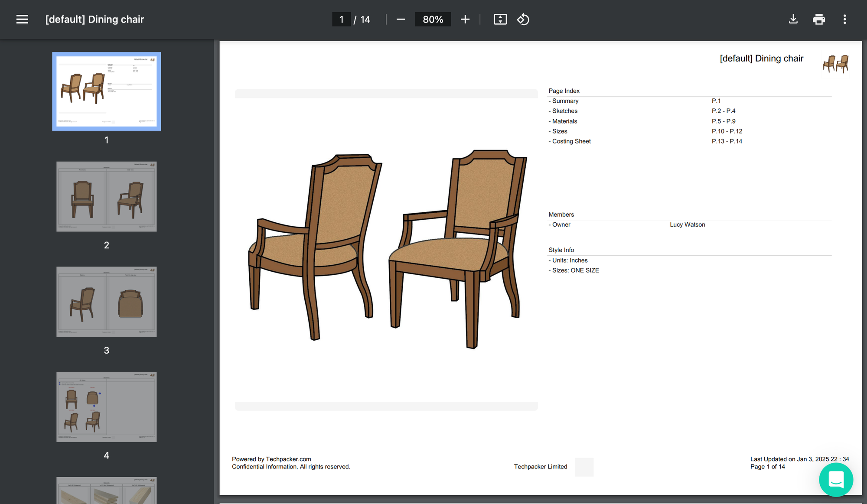The width and height of the screenshot is (867, 504).
Task: Click the '- Summary' index entry
Action: point(564,101)
